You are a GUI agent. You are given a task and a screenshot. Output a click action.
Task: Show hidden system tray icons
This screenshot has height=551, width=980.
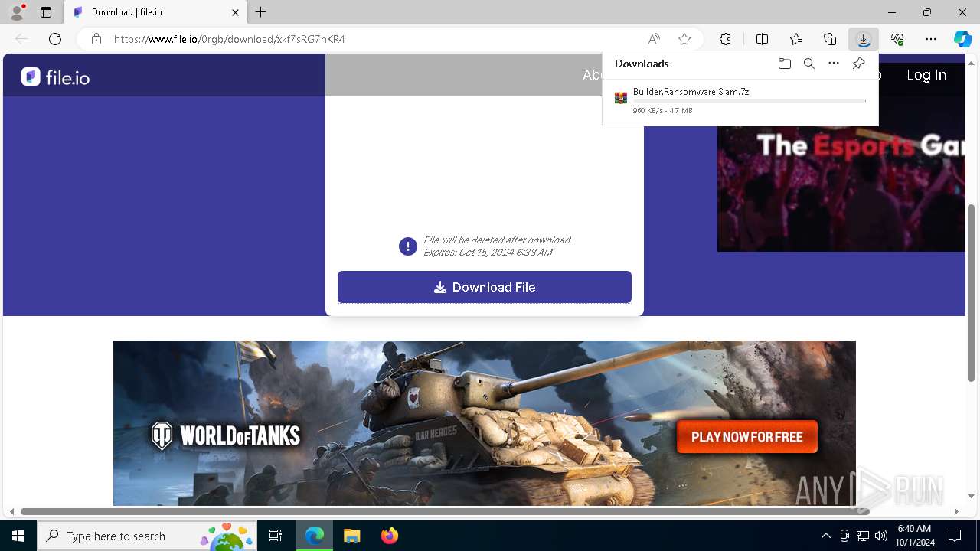(x=825, y=536)
